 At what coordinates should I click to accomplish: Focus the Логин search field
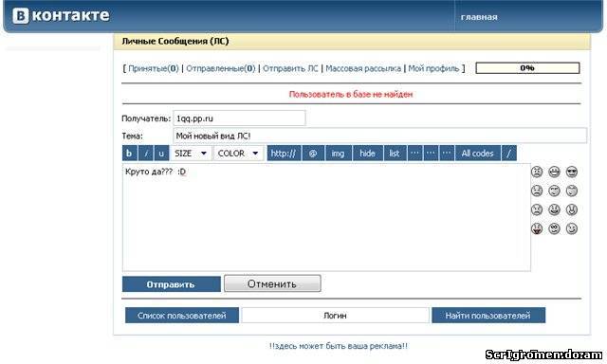335,316
